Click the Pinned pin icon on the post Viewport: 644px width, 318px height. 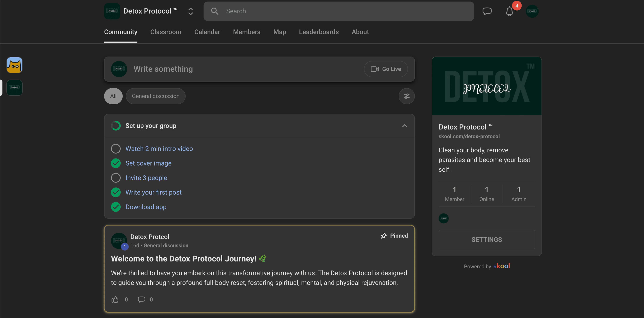[x=383, y=236]
